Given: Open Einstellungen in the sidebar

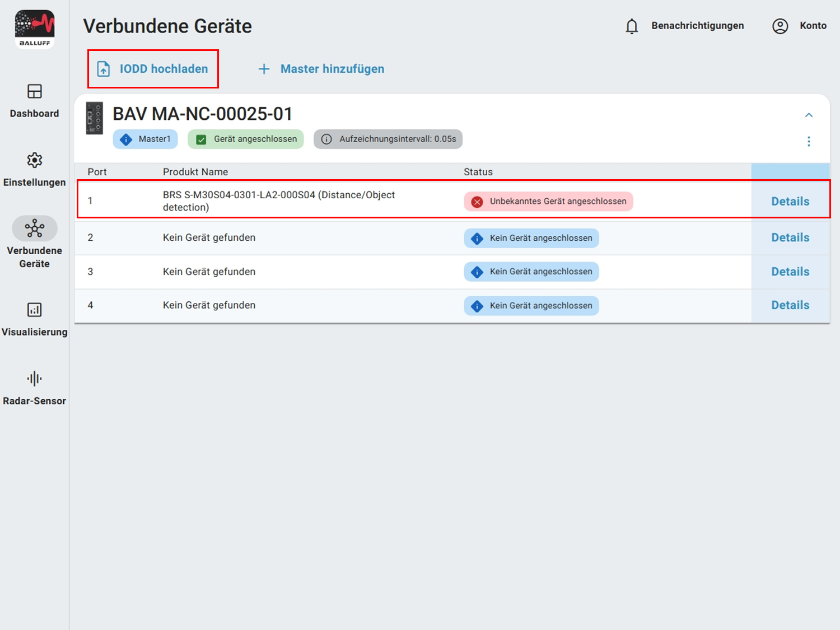Looking at the screenshot, I should pyautogui.click(x=34, y=171).
